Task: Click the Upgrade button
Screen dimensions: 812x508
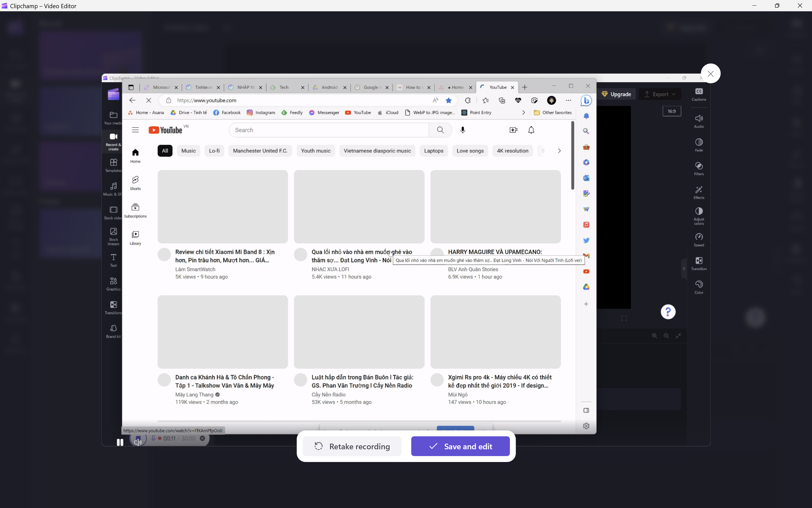Action: (x=616, y=95)
